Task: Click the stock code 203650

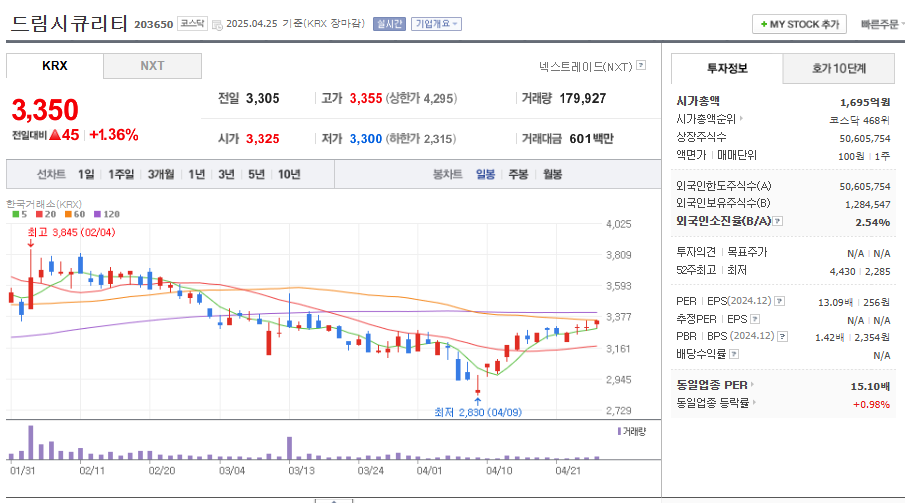Action: tap(154, 24)
